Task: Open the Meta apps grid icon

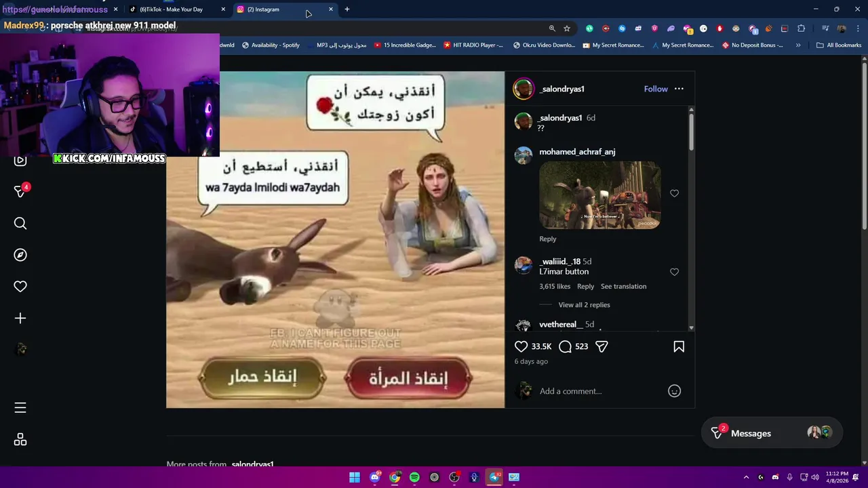Action: click(20, 440)
